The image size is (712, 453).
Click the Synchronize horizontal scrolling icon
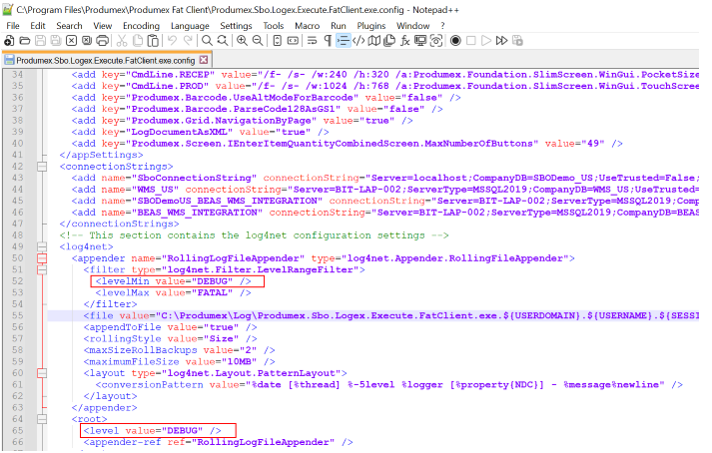pyautogui.click(x=293, y=41)
